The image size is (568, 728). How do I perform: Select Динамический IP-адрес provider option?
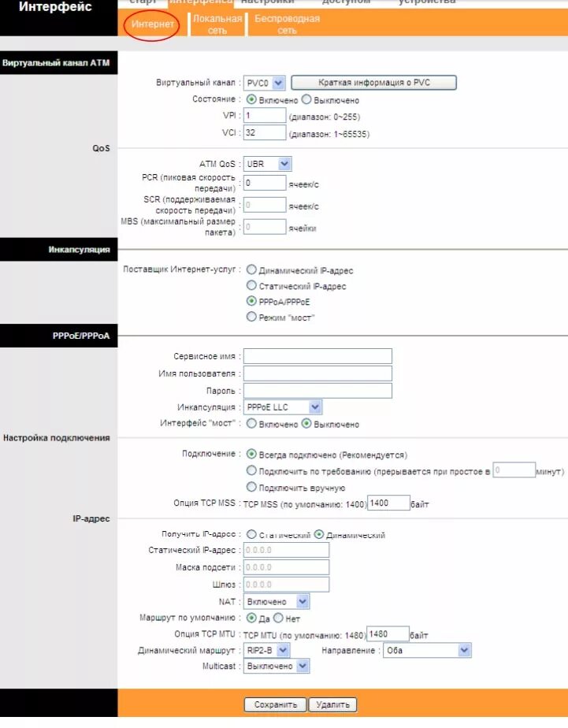coord(251,269)
